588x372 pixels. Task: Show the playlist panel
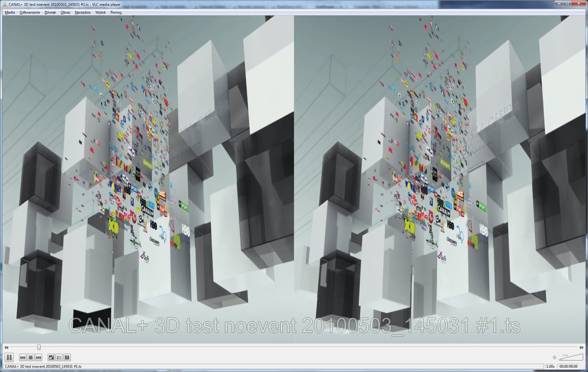click(59, 357)
